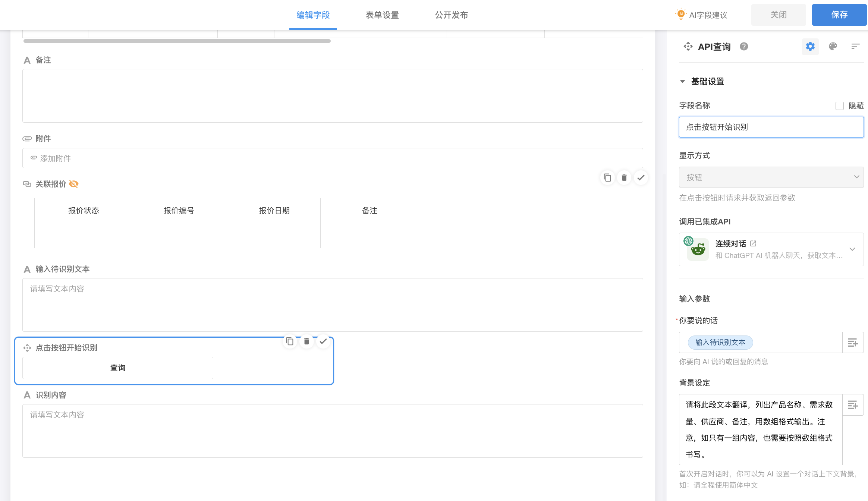868x501 pixels.
Task: Copy the 点击按钮开始识别 field using the duplicate icon
Action: (290, 341)
